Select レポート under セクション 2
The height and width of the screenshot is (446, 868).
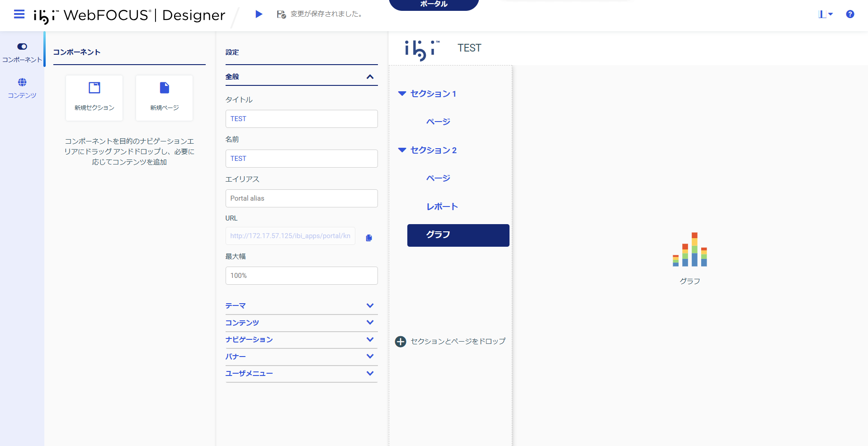click(x=442, y=207)
